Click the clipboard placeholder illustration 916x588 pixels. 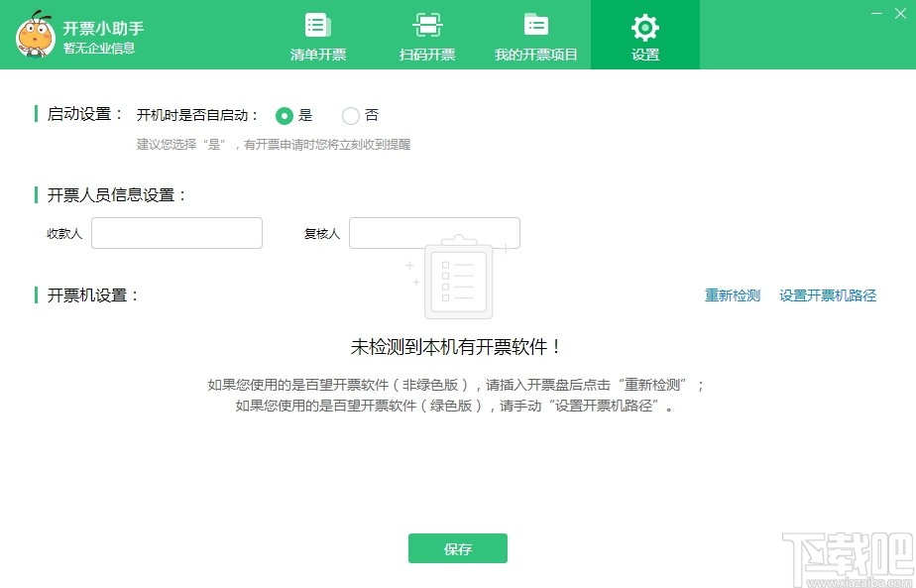(x=458, y=279)
